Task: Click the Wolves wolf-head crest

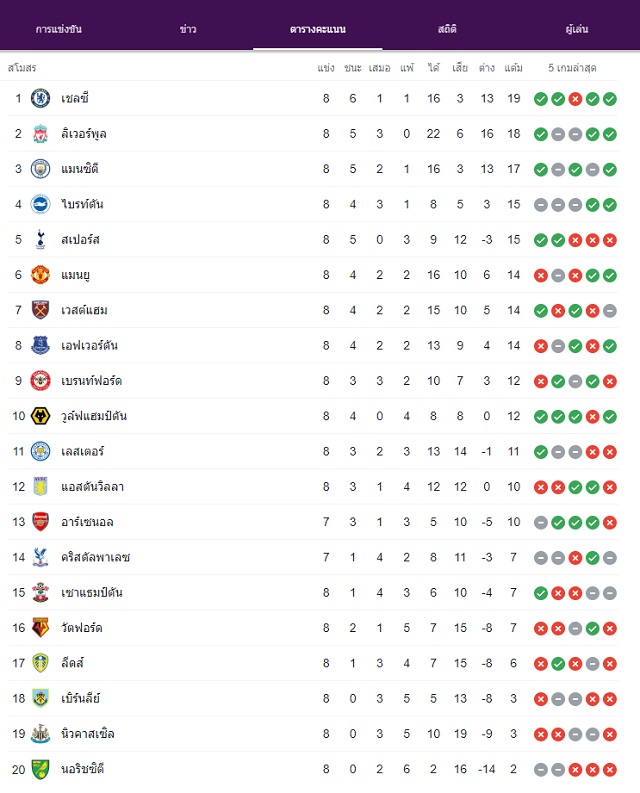Action: [40, 416]
